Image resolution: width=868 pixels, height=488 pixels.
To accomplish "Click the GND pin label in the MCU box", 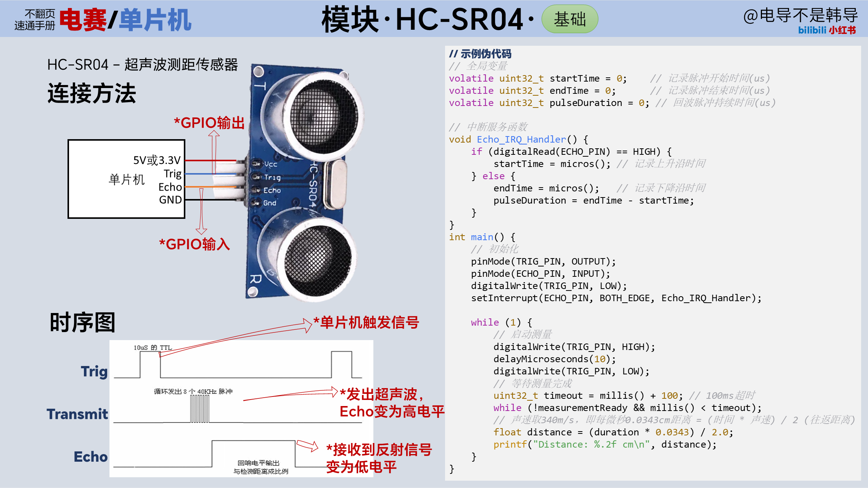I will point(170,200).
